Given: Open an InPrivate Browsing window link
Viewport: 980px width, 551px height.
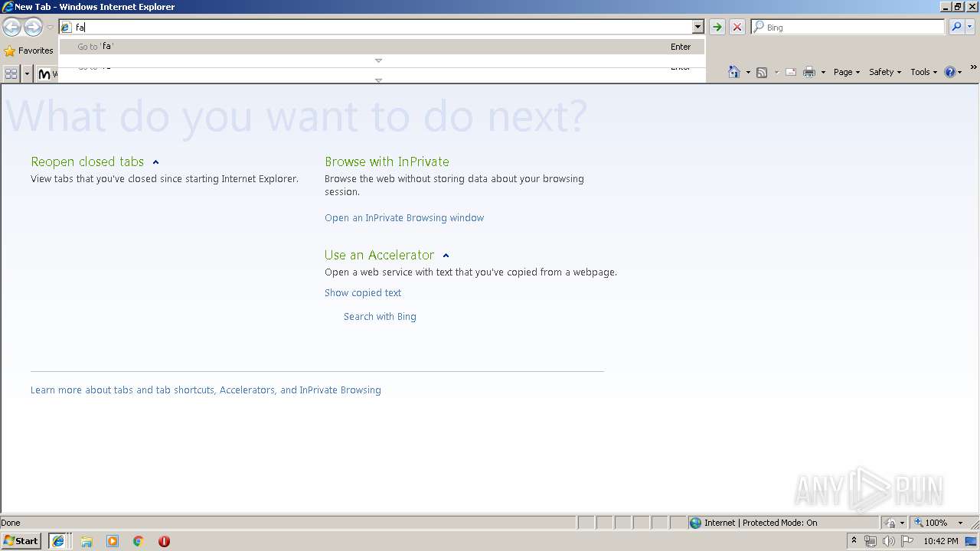Looking at the screenshot, I should (404, 218).
